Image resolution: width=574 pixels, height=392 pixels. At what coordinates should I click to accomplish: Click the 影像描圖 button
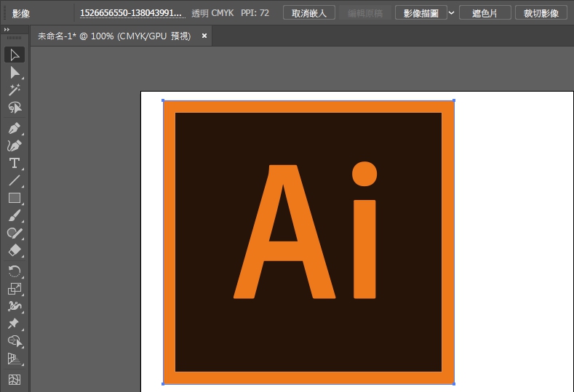pos(421,13)
